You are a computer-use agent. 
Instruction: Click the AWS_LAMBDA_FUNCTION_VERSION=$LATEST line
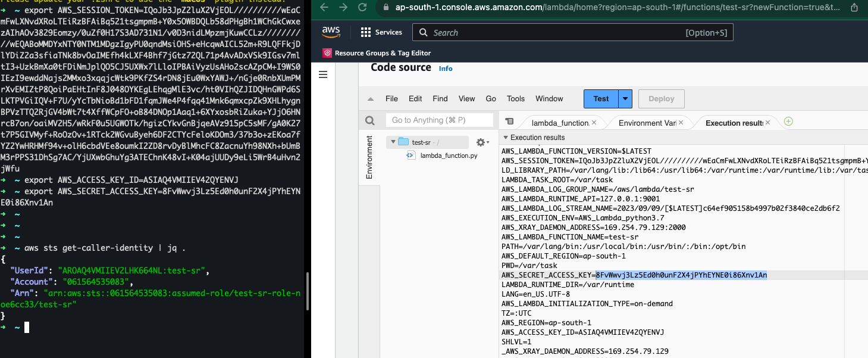tap(576, 151)
